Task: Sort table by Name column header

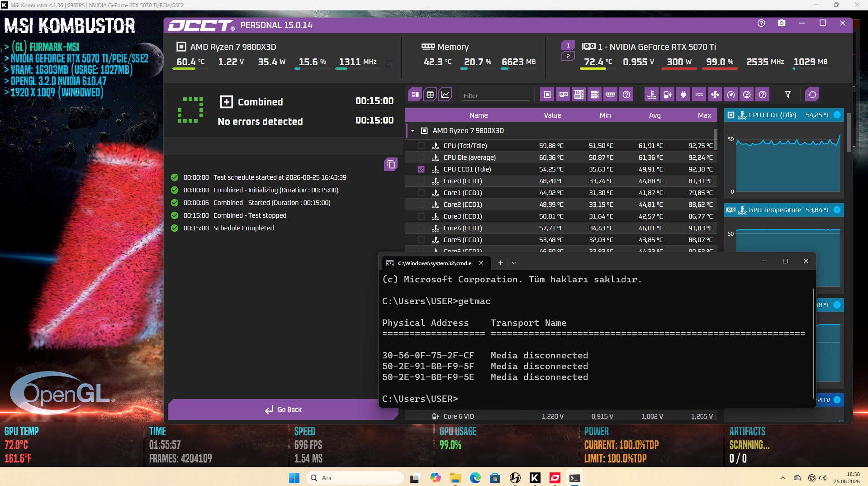Action: [479, 115]
